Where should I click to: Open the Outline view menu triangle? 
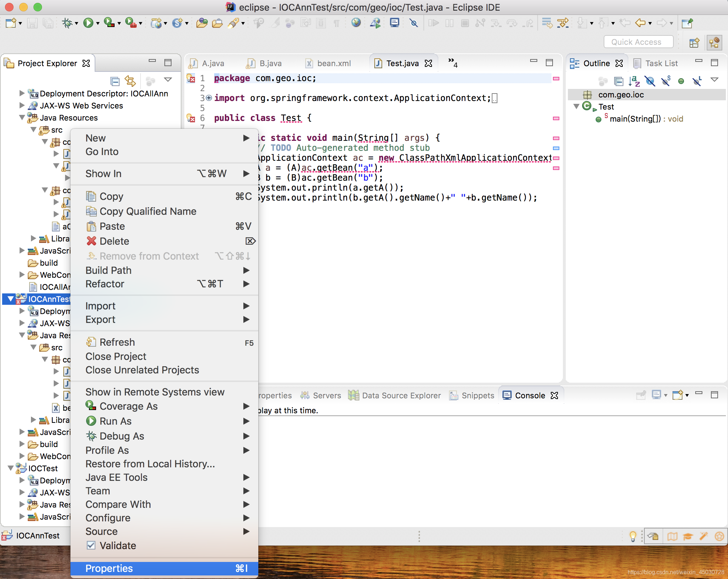click(714, 80)
